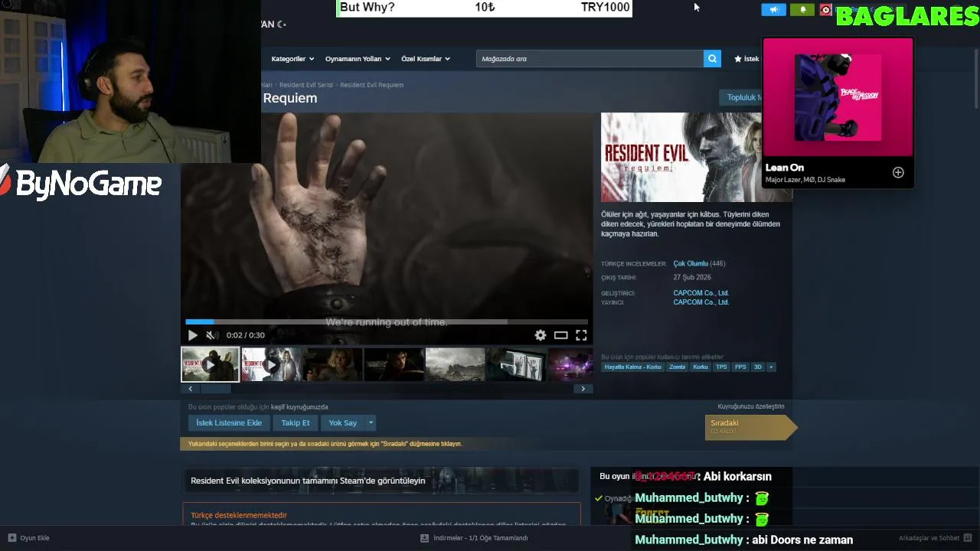Select the first trailer video thumbnail
This screenshot has width=980, height=551.
coord(210,364)
